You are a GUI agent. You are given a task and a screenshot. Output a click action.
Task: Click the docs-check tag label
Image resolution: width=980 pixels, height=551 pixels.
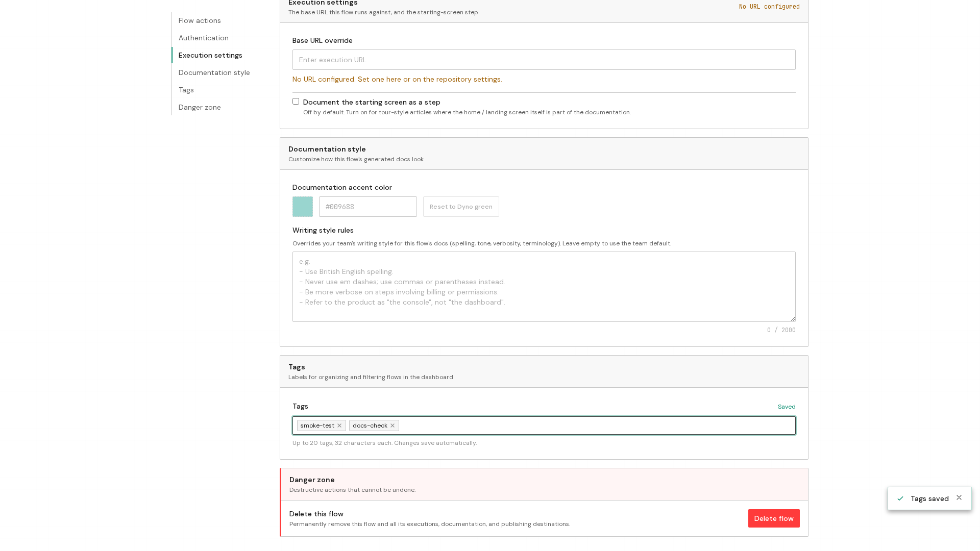click(370, 425)
